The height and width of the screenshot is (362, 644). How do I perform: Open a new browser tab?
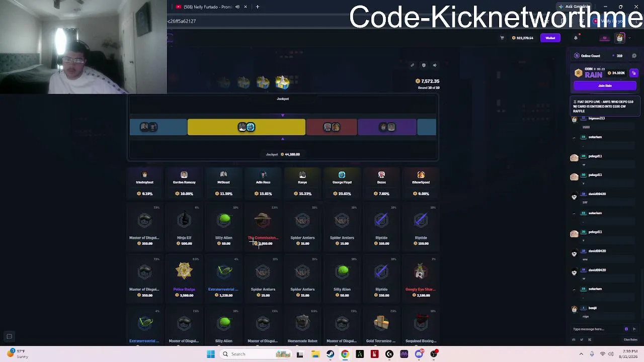tap(258, 7)
